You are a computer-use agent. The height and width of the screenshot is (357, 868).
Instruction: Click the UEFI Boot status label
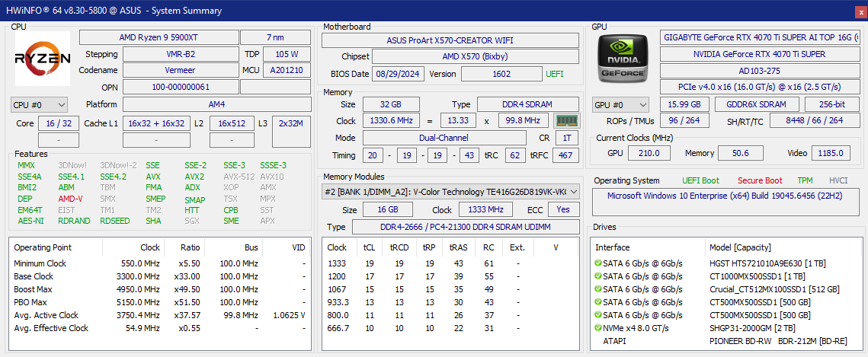pos(700,180)
